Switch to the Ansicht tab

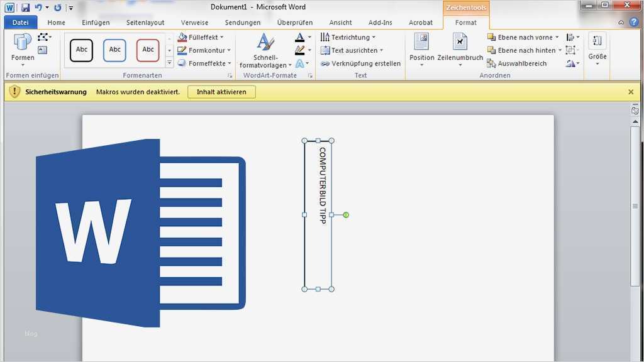[340, 23]
